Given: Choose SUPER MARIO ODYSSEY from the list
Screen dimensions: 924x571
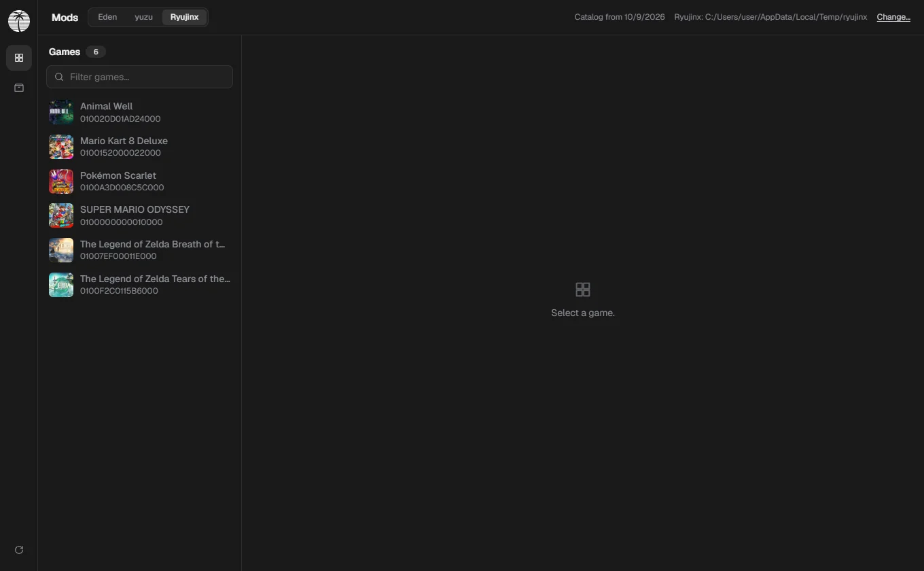Looking at the screenshot, I should tap(139, 215).
